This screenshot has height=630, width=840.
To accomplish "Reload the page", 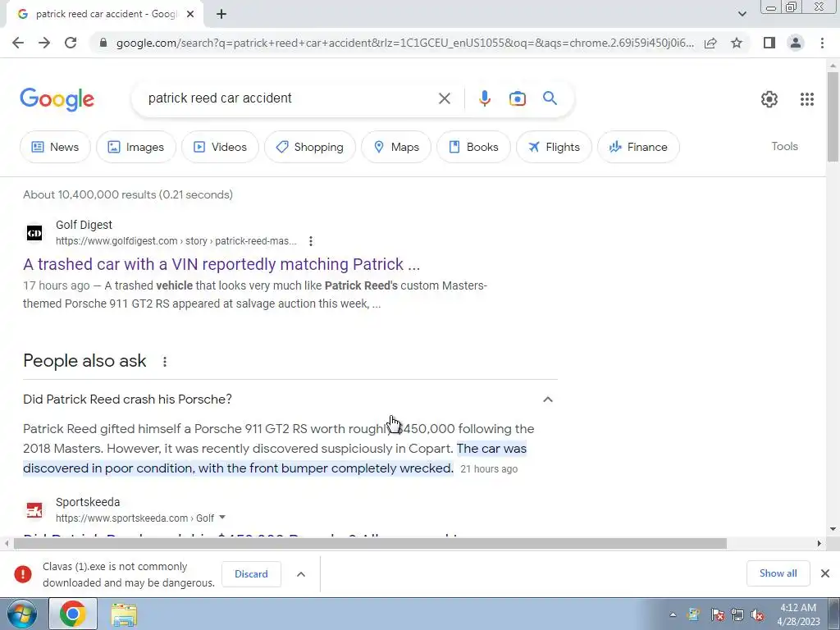I will (71, 43).
